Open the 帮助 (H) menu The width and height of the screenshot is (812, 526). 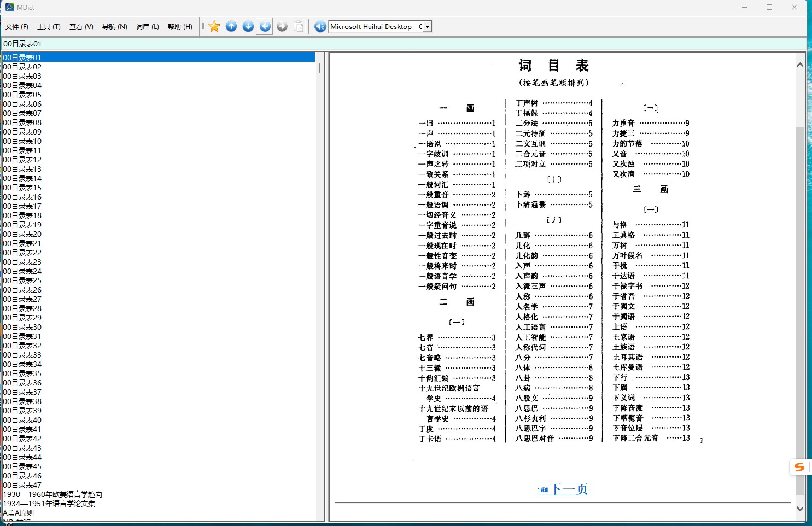tap(180, 26)
